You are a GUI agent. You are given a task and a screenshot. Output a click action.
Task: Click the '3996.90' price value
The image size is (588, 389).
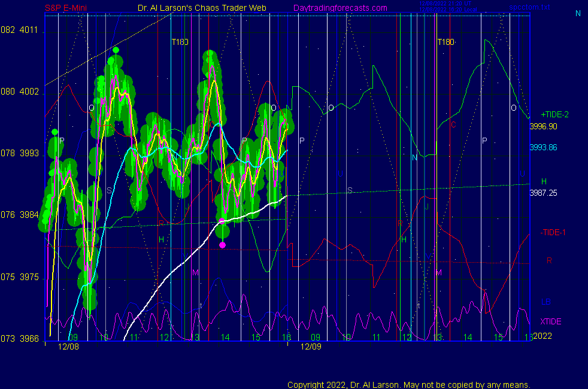543,127
